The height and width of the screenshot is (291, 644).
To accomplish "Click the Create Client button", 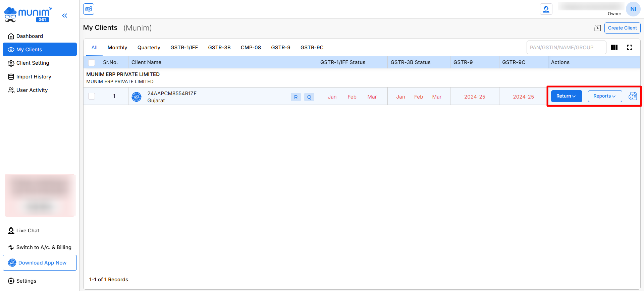I will point(622,28).
